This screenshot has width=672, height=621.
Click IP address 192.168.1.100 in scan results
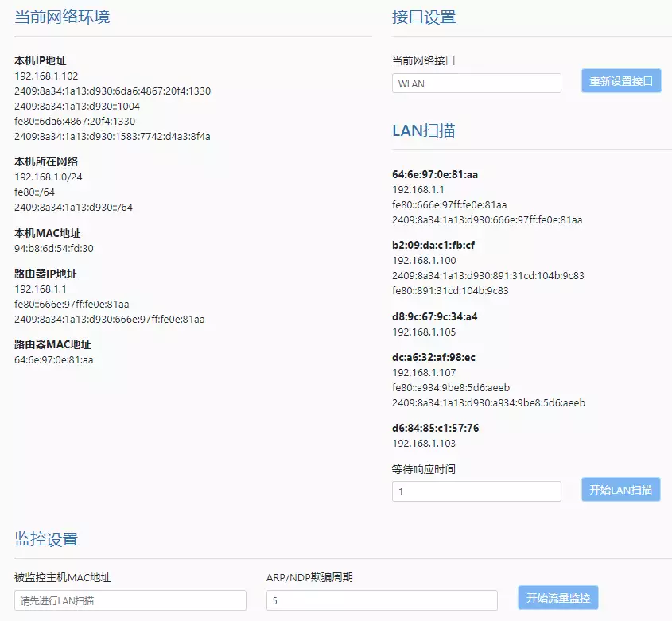click(x=424, y=261)
